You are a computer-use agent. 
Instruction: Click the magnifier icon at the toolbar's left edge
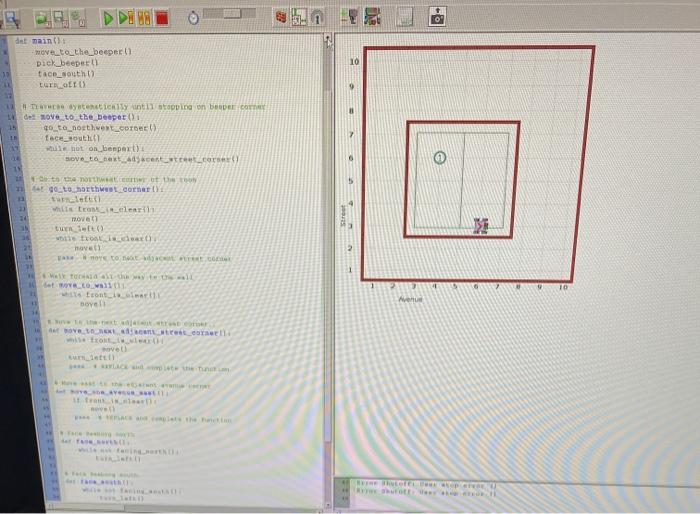click(12, 18)
